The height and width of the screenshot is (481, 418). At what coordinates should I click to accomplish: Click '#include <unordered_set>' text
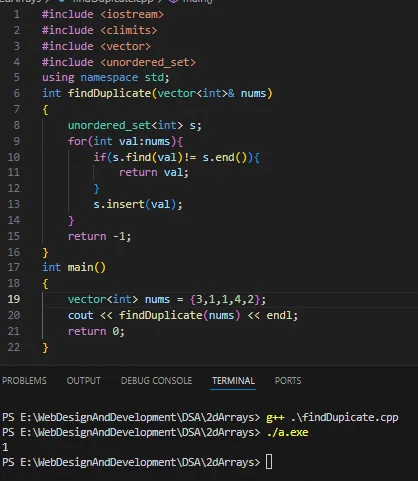(x=119, y=62)
